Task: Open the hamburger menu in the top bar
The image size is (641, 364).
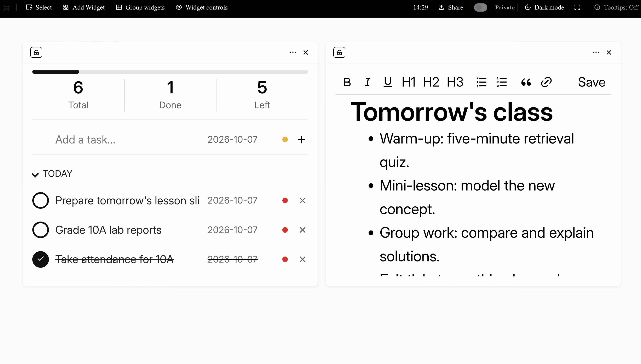Action: tap(6, 8)
